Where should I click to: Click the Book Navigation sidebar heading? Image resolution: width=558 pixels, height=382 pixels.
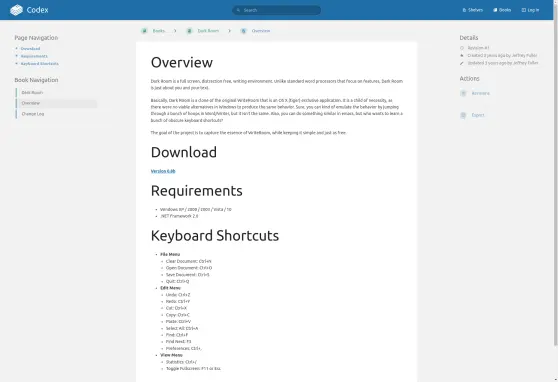[36, 80]
